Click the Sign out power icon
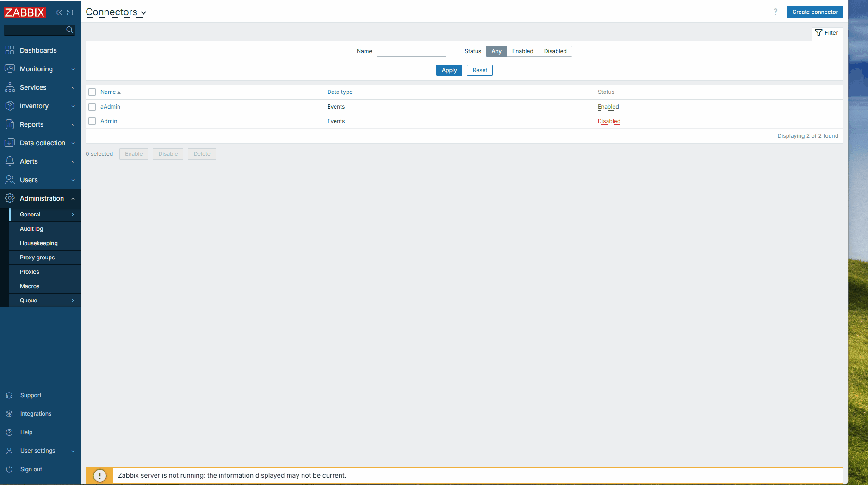 [9, 469]
